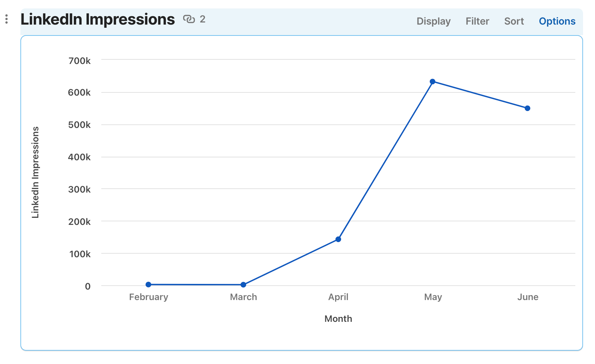
Task: Click the April axis label
Action: coord(338,297)
